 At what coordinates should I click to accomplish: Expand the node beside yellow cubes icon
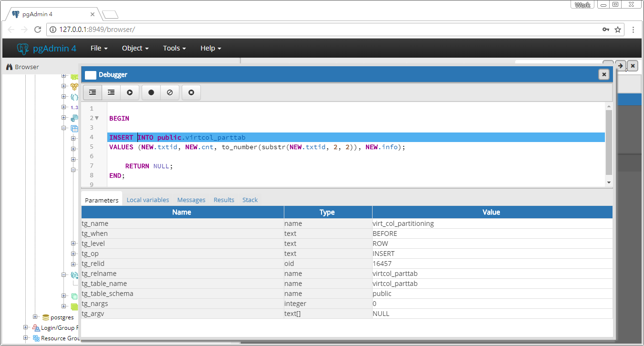64,86
